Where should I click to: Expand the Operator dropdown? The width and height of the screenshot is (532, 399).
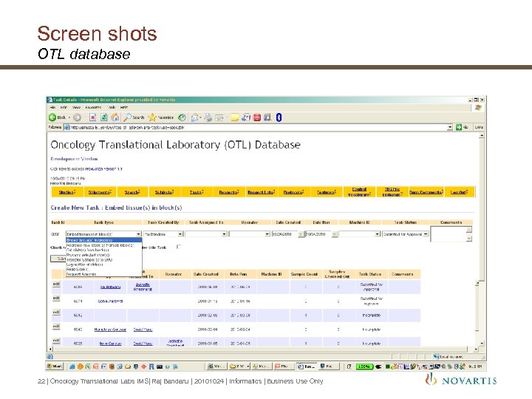[267, 234]
